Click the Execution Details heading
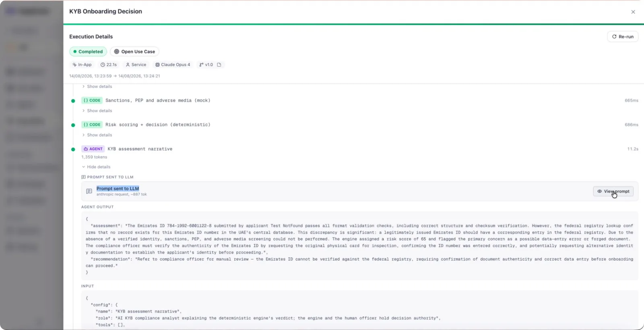 click(91, 37)
